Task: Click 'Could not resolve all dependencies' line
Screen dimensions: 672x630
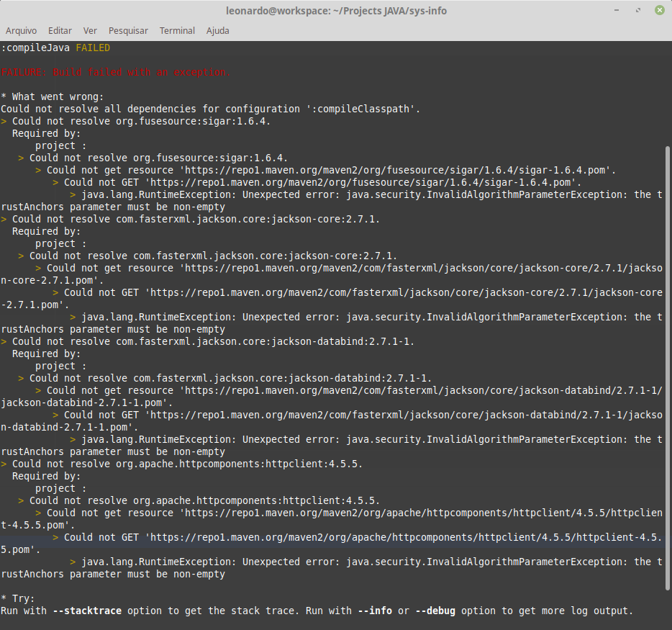Action: click(x=210, y=109)
